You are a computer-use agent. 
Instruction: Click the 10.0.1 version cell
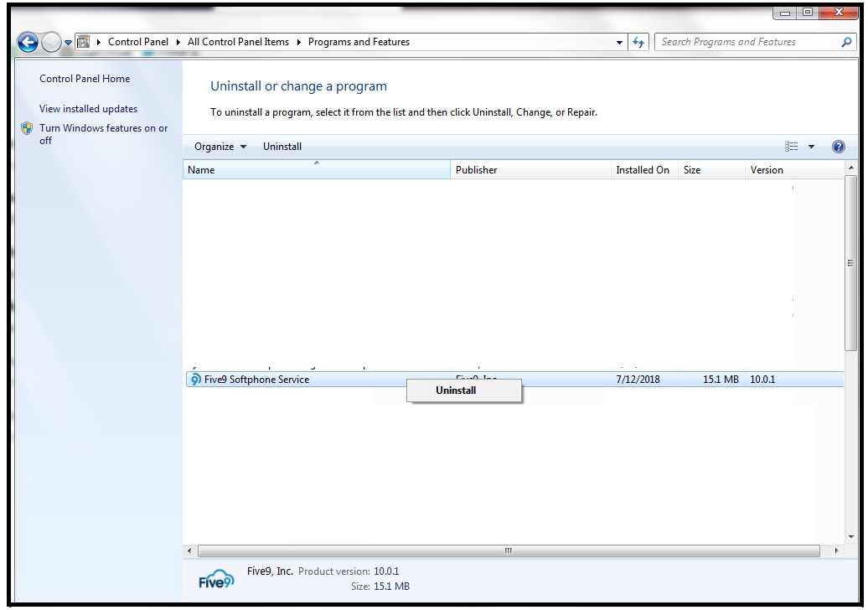(x=762, y=380)
